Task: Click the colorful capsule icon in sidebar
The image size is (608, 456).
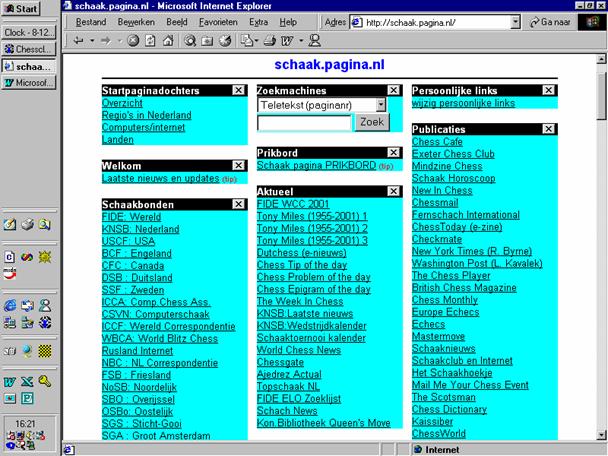Action: 27,257
